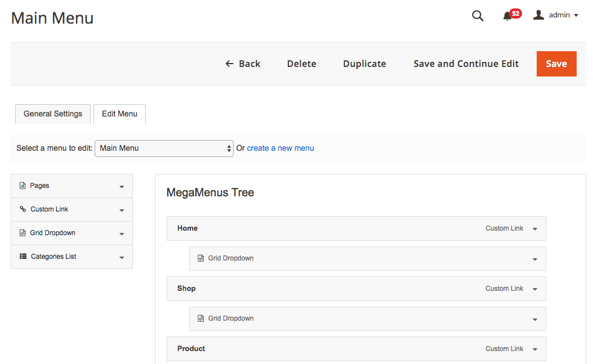Click the Pages document icon in sidebar

[x=23, y=186]
